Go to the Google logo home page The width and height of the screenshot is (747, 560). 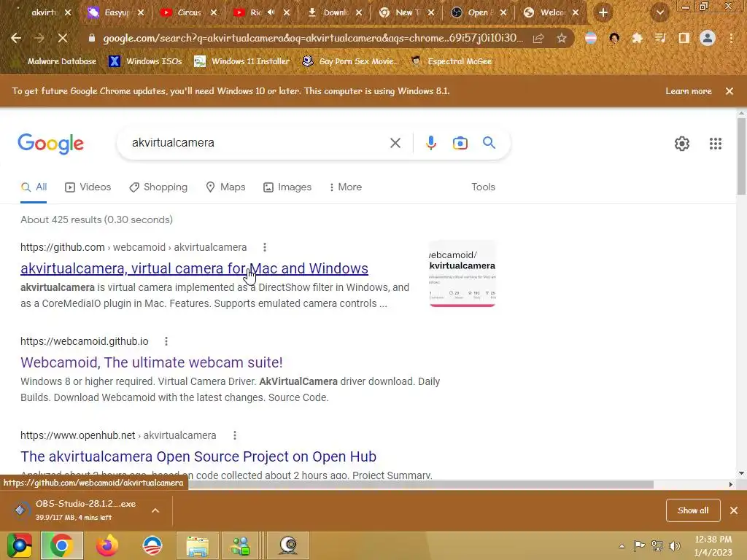tap(50, 144)
